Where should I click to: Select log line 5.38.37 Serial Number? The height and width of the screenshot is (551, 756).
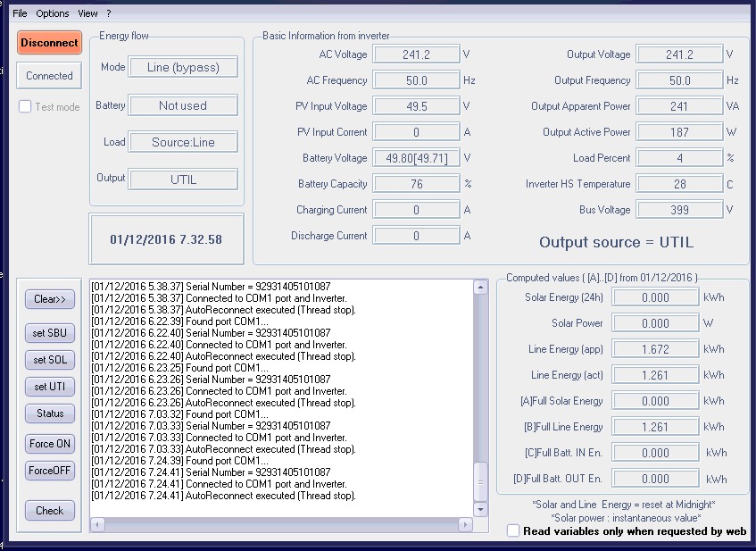pos(211,287)
